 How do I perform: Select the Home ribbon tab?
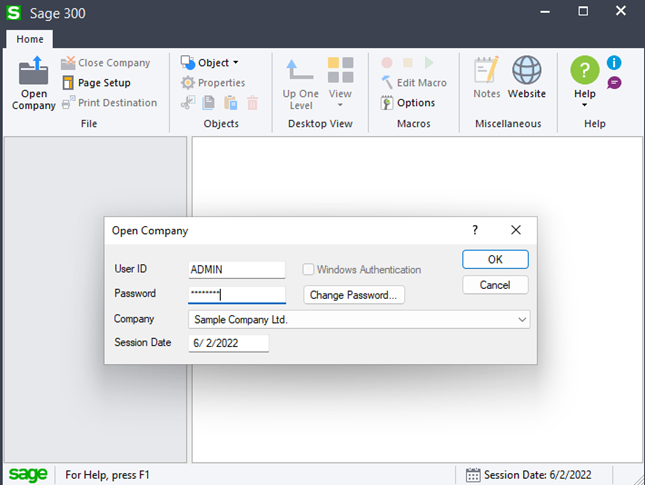coord(29,39)
